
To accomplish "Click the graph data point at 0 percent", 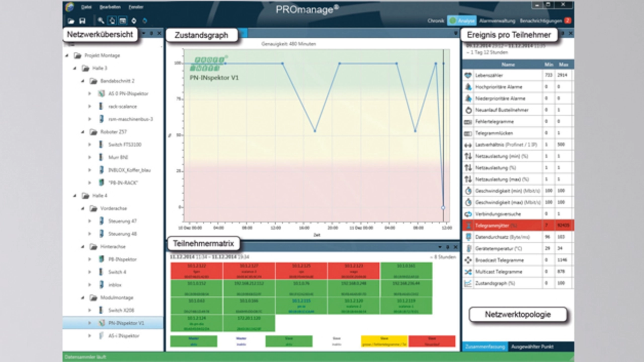I will [x=443, y=207].
